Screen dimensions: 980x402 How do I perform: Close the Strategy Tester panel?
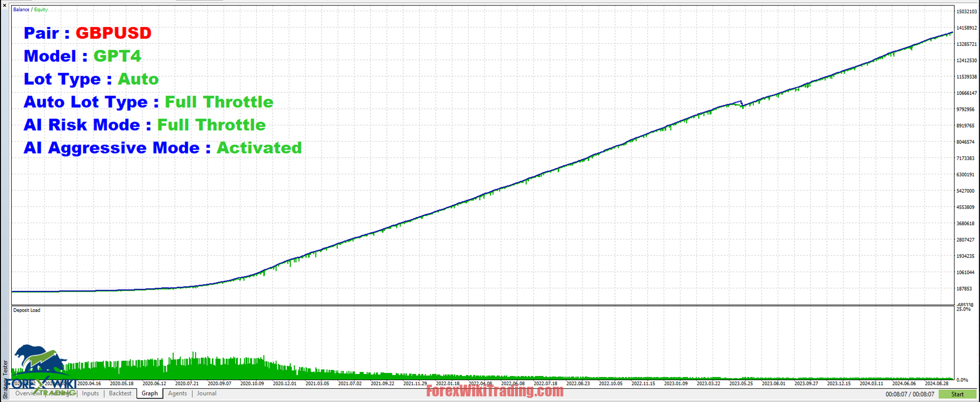5,5
